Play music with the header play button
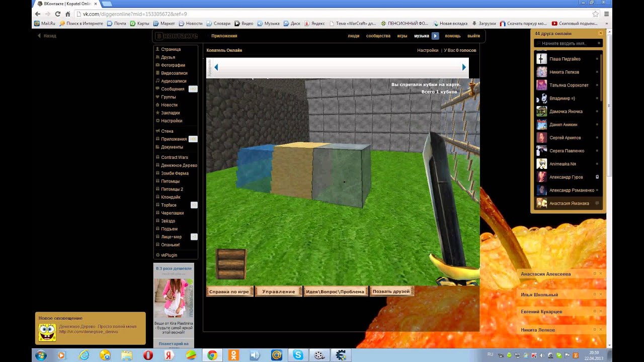 435,36
